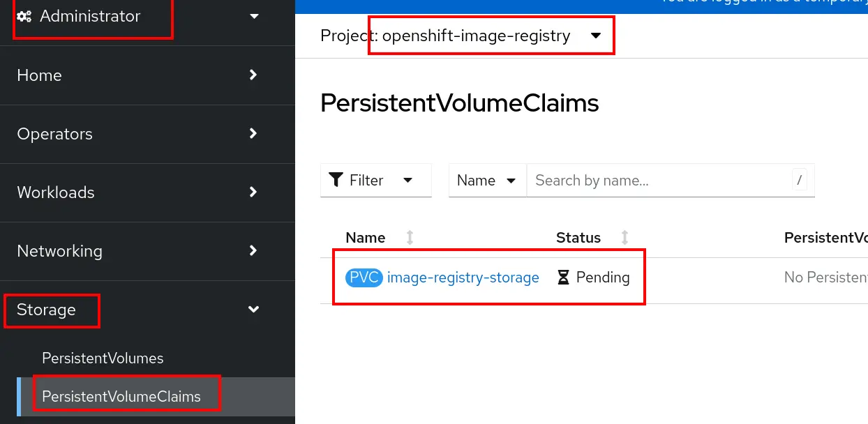This screenshot has width=868, height=424.
Task: Sort by the Status column arrows icon
Action: [x=625, y=238]
